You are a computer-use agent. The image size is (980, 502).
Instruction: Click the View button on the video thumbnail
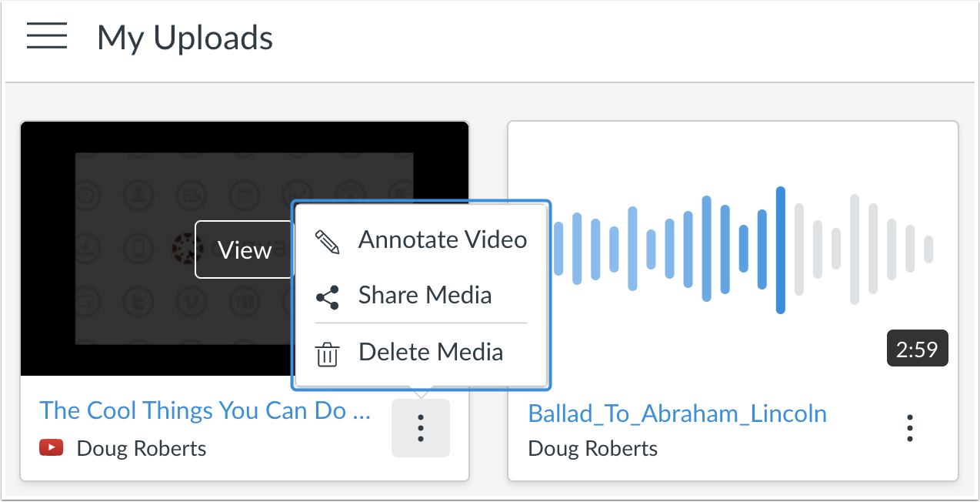pos(244,250)
